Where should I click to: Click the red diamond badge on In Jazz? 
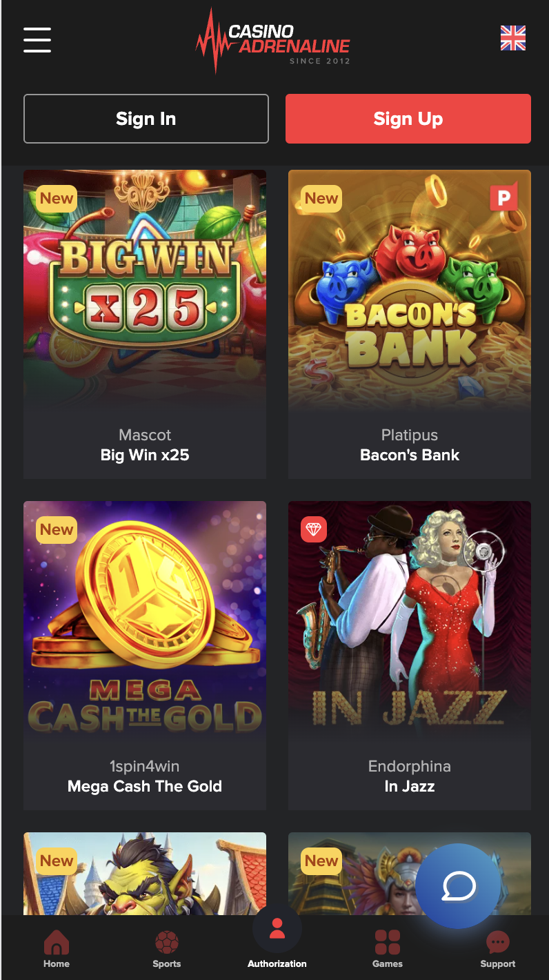pos(314,529)
